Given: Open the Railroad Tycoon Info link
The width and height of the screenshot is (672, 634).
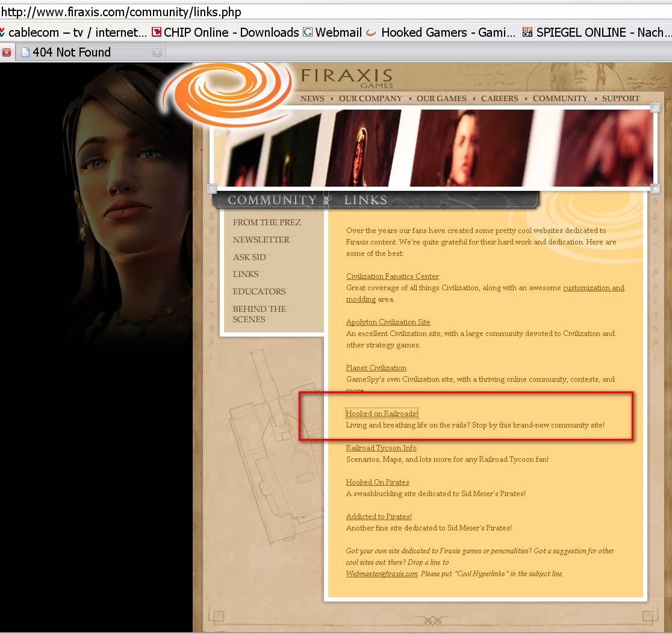Looking at the screenshot, I should pos(381,448).
